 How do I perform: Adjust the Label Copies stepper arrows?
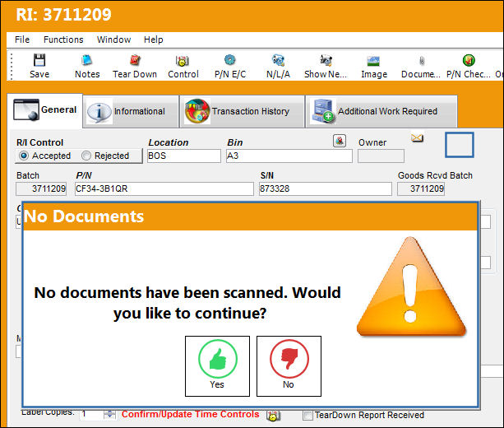(109, 414)
